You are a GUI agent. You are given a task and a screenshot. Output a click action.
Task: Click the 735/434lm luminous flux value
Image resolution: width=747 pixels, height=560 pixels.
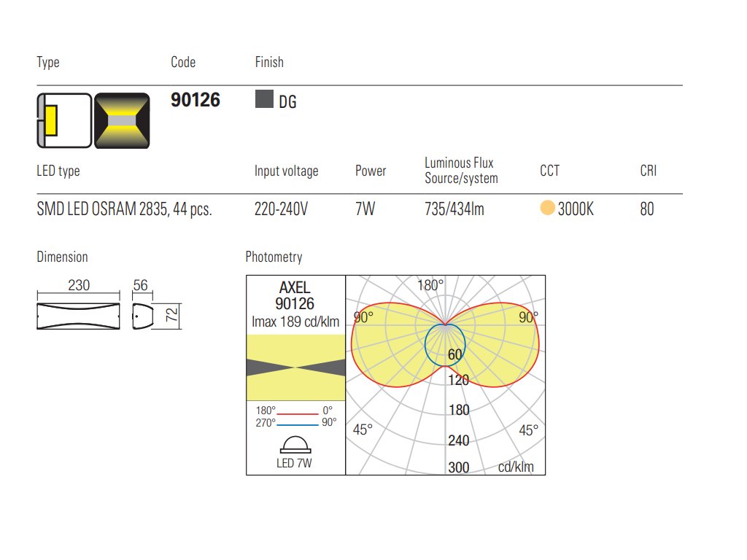pos(454,209)
